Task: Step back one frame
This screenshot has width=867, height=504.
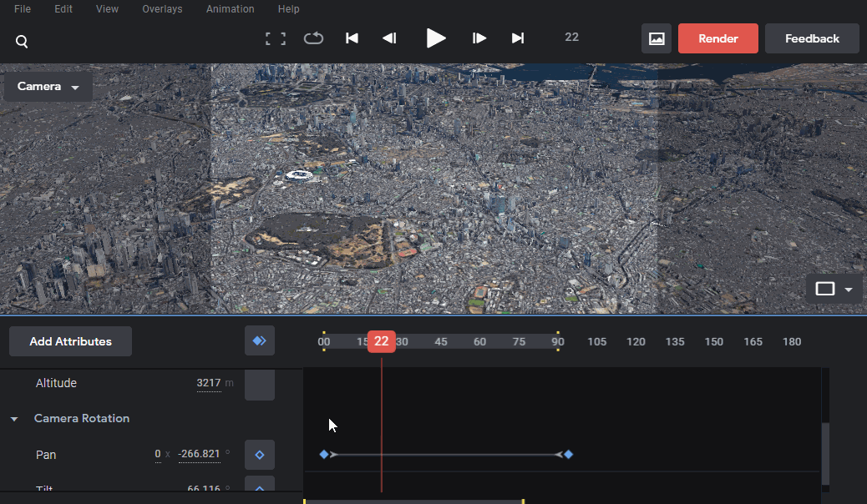Action: (389, 38)
